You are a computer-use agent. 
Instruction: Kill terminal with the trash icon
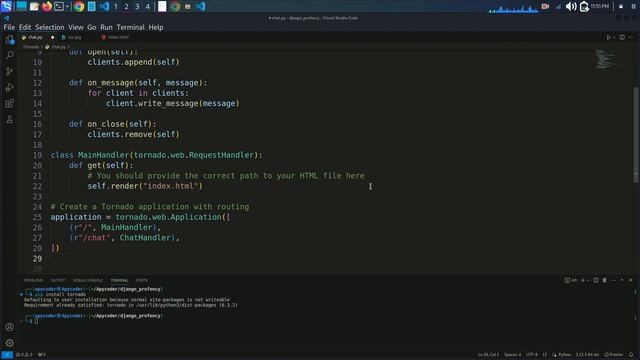(604, 280)
